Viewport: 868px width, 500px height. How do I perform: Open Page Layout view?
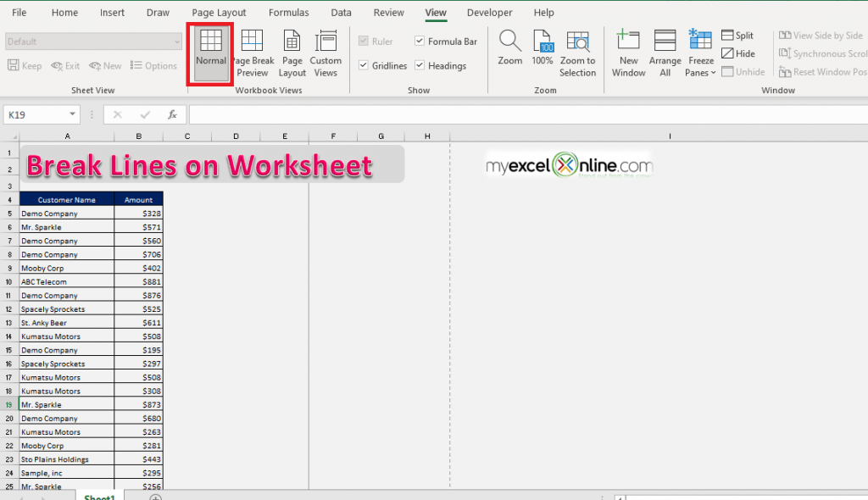tap(292, 53)
